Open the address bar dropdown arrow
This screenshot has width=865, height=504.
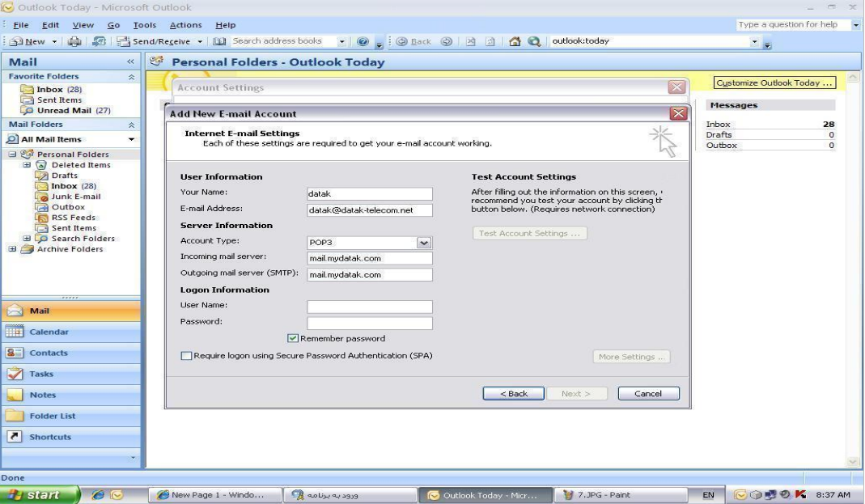coord(754,41)
